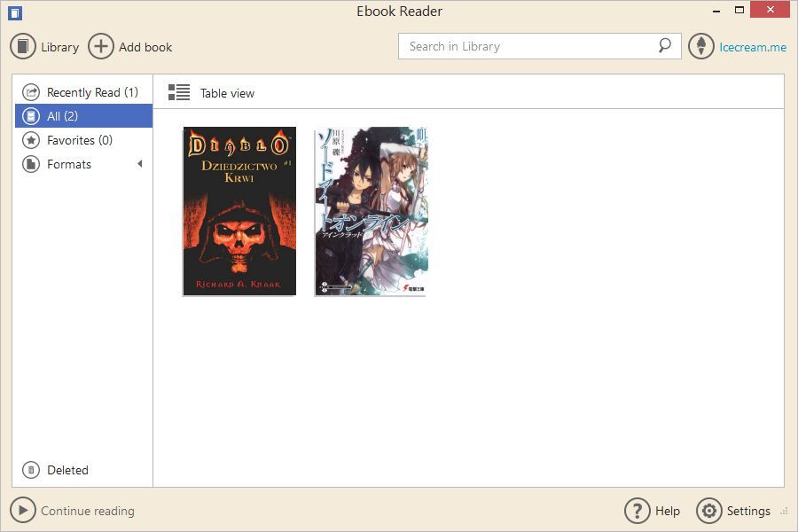798x532 pixels.
Task: Open the Library book icon
Action: click(x=23, y=46)
